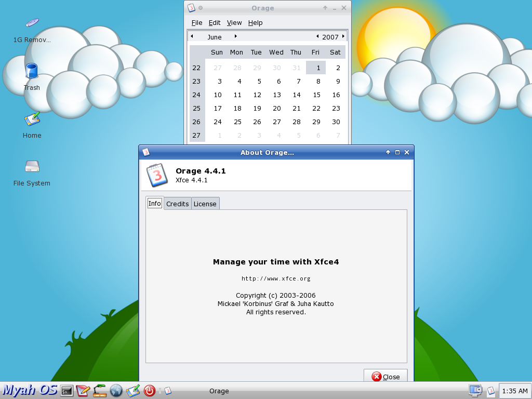532x399 pixels.
Task: Roll up the About Orage window (up arrow)
Action: tap(388, 152)
